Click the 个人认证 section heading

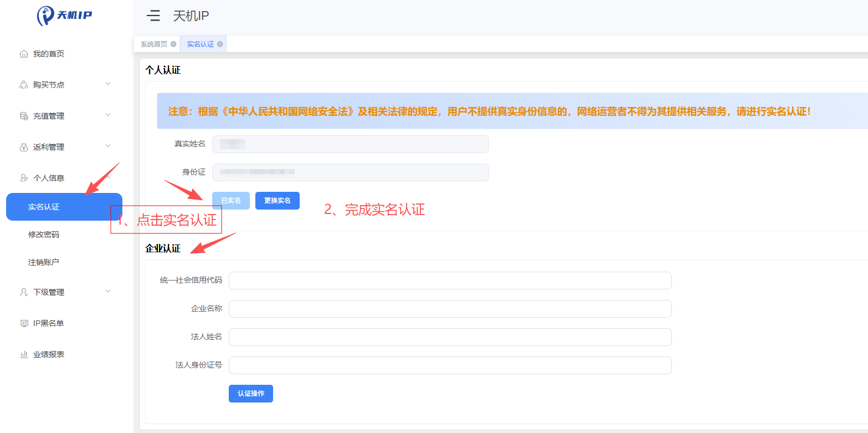click(163, 70)
